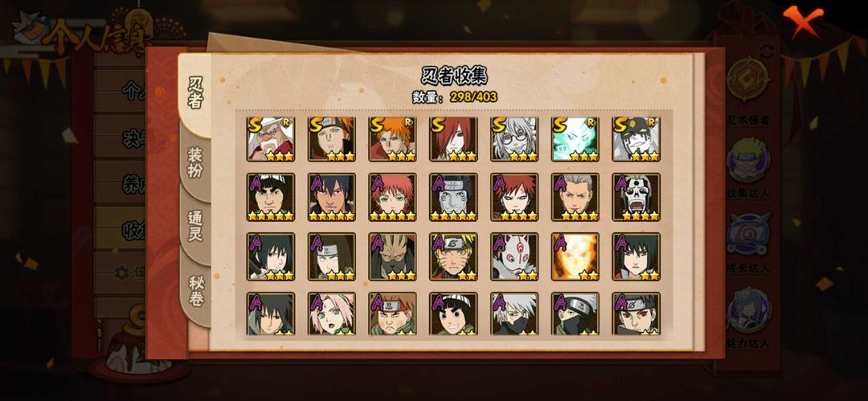This screenshot has height=401, width=868.
Task: Select the fox-masked Anbu A-rank ninja
Action: [x=514, y=256]
